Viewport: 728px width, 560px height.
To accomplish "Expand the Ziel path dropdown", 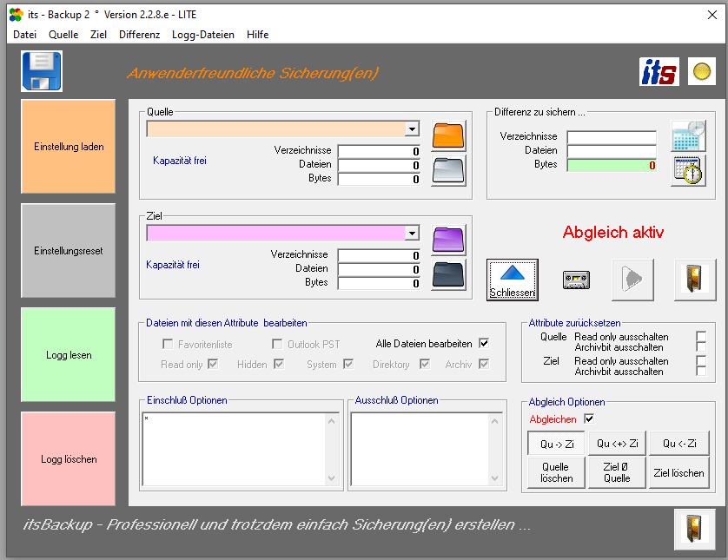I will (x=412, y=233).
